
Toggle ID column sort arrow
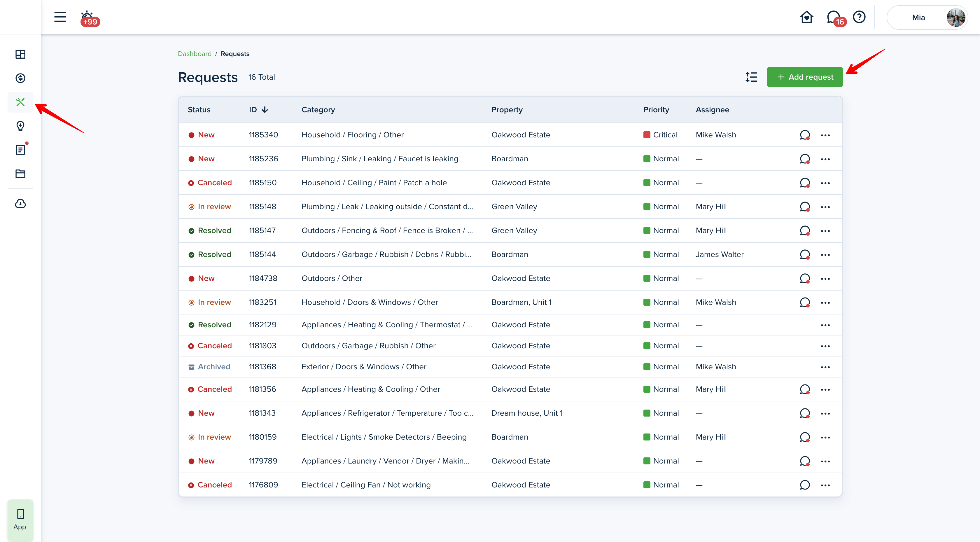pos(265,110)
